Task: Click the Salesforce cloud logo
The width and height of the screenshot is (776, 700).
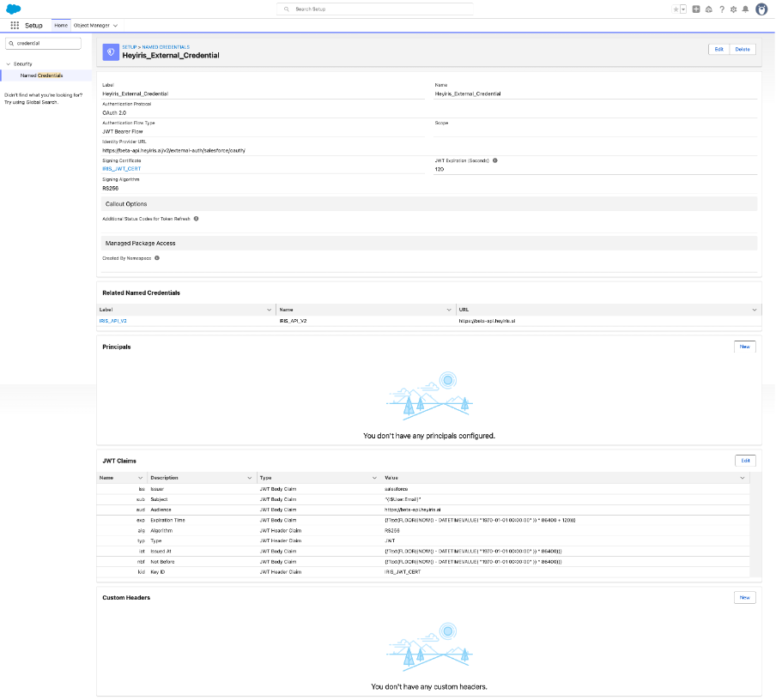Action: coord(14,9)
